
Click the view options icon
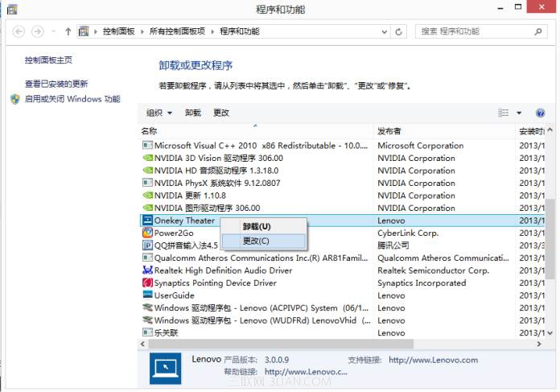[504, 113]
